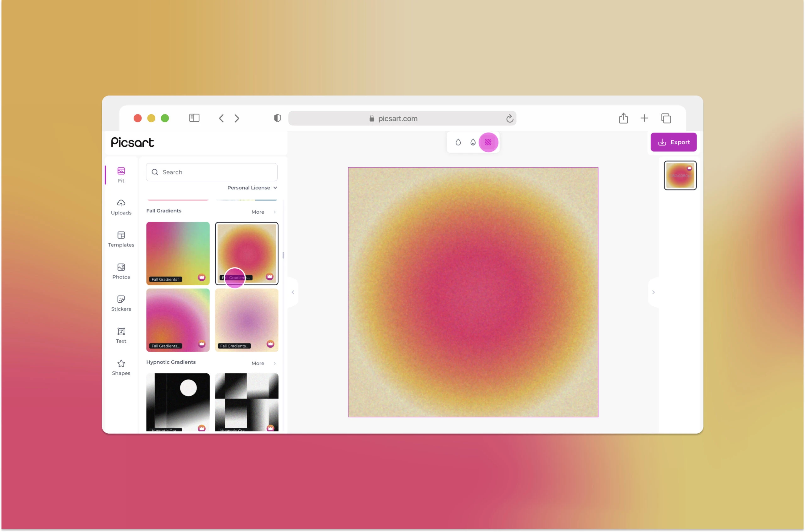Viewport: 805px width, 532px height.
Task: Open the Uploads panel
Action: click(121, 207)
